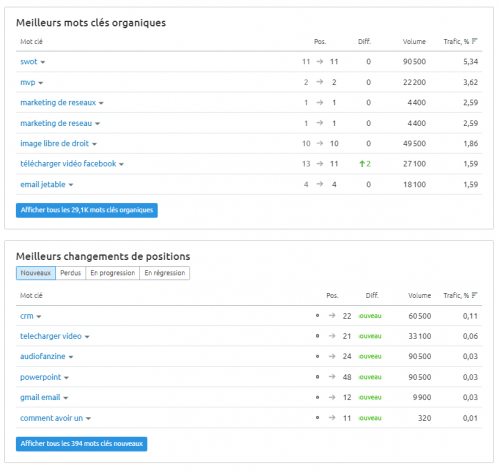Screen dimensions: 500x471
Task: Expand dropdown arrow beside powerpoint
Action: coord(66,378)
